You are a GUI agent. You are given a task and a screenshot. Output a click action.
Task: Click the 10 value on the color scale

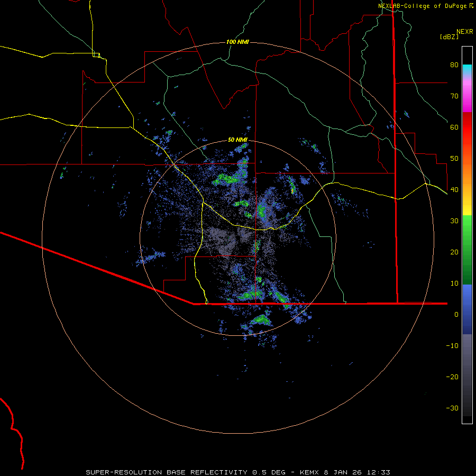[x=454, y=283]
